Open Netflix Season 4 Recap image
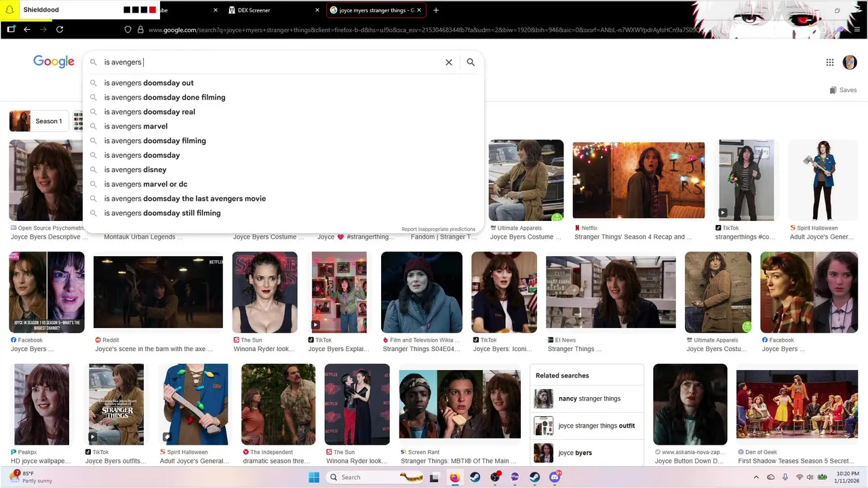The width and height of the screenshot is (868, 488). coord(639,180)
